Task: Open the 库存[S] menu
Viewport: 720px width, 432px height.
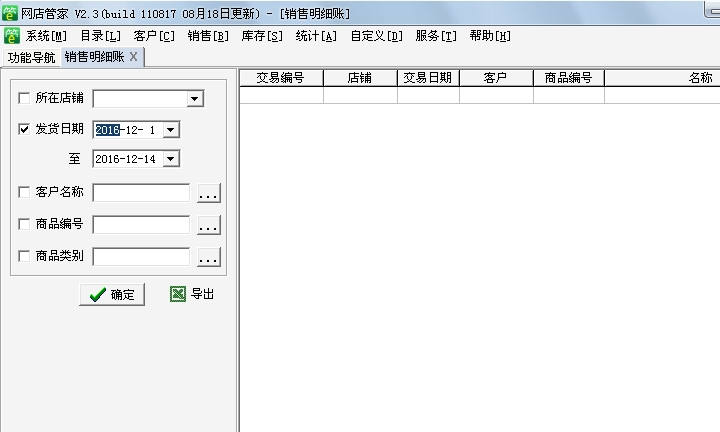Action: pyautogui.click(x=262, y=36)
